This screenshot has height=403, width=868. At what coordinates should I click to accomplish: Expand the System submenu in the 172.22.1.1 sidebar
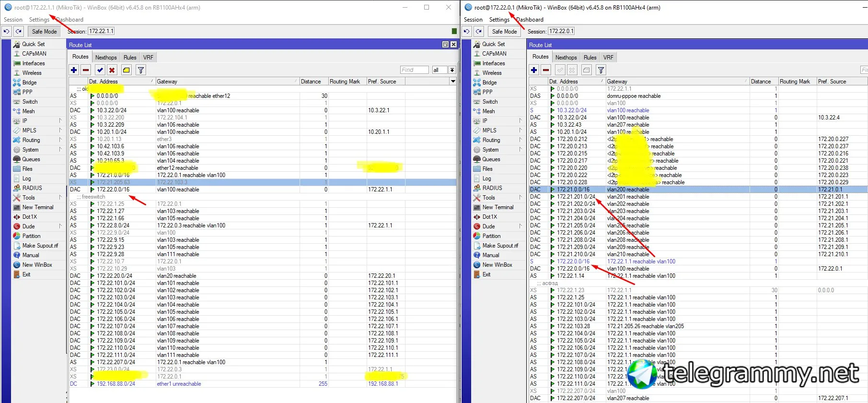tap(60, 150)
